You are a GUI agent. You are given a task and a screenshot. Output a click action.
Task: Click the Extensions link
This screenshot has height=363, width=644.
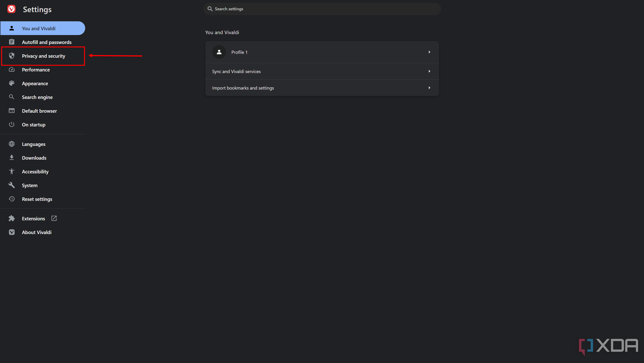point(33,218)
